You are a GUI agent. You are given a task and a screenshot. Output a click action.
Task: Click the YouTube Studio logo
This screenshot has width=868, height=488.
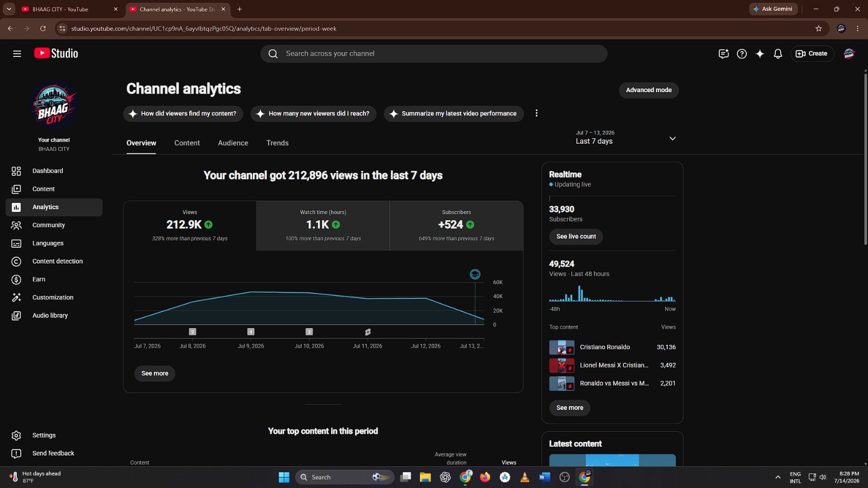[x=56, y=53]
